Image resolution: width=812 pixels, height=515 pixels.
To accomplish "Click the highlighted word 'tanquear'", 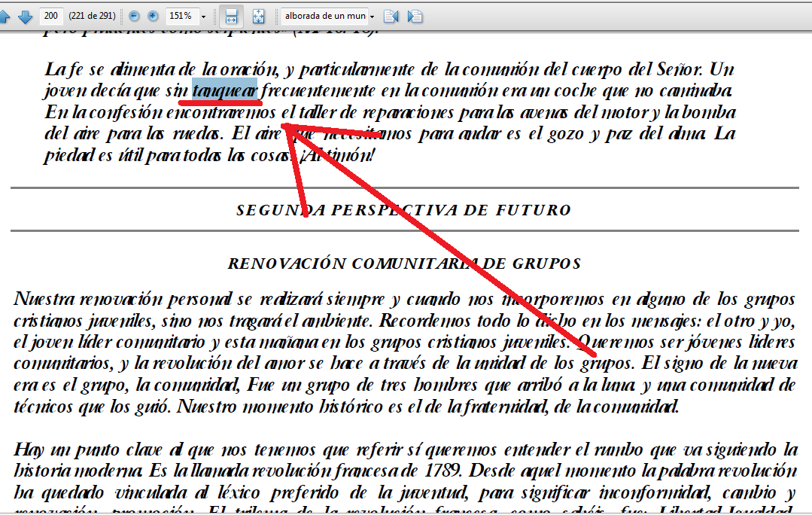I will point(225,91).
